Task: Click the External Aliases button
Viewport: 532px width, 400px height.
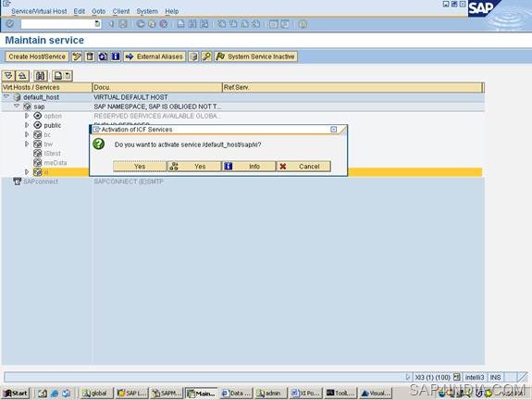Action: [155, 56]
